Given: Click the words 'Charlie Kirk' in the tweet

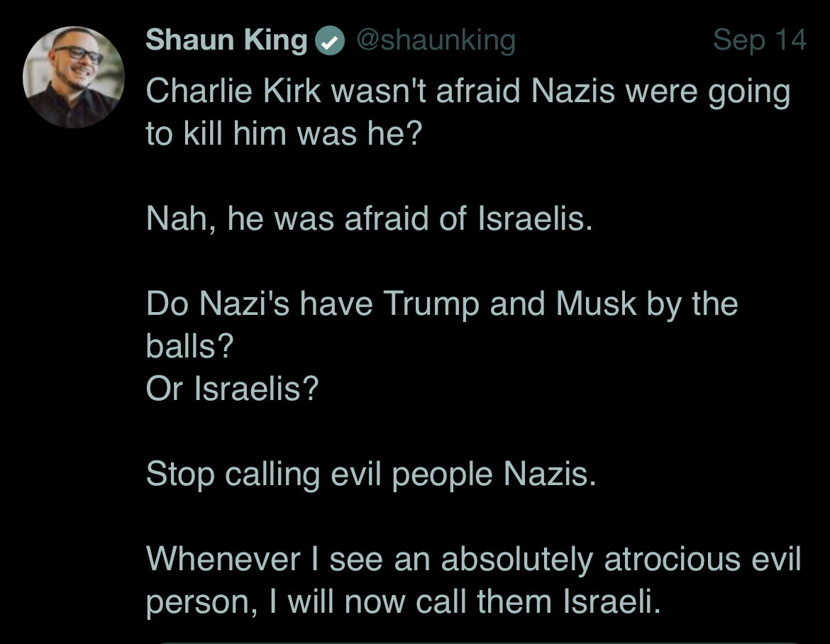Looking at the screenshot, I should tap(233, 91).
